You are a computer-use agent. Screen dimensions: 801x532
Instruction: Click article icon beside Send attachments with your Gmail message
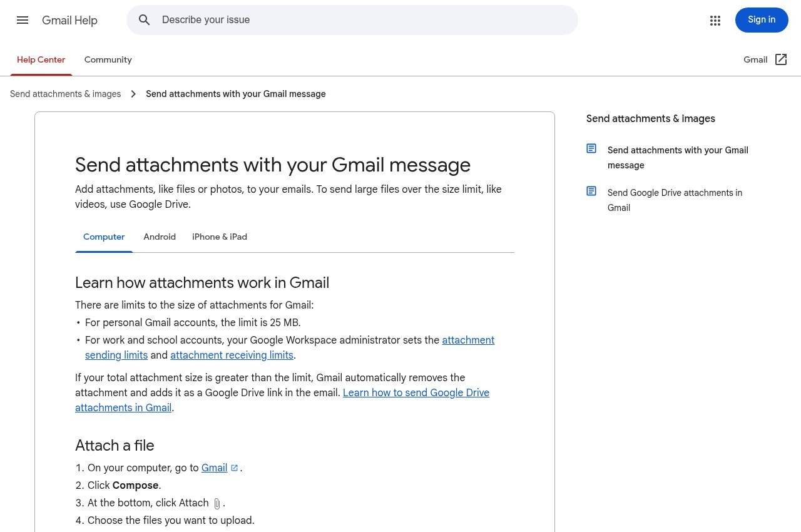pyautogui.click(x=591, y=148)
